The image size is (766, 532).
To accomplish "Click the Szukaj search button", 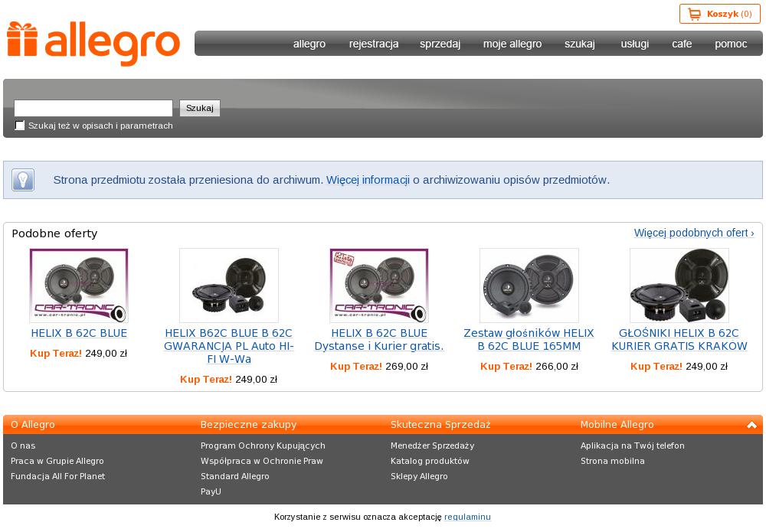I will pyautogui.click(x=200, y=108).
